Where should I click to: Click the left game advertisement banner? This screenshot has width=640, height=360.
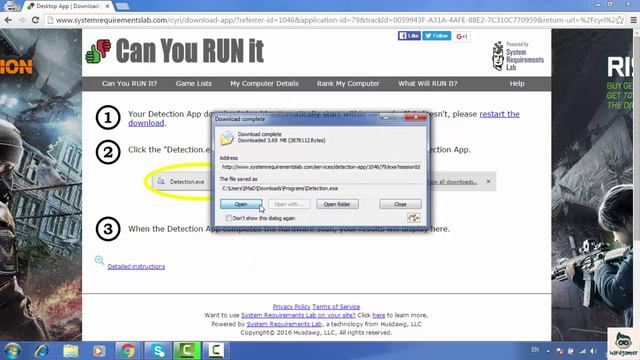41,184
